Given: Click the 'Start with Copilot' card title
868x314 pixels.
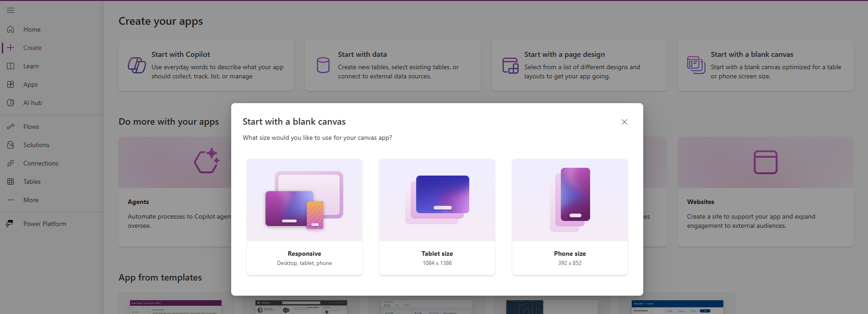Looking at the screenshot, I should coord(181,55).
